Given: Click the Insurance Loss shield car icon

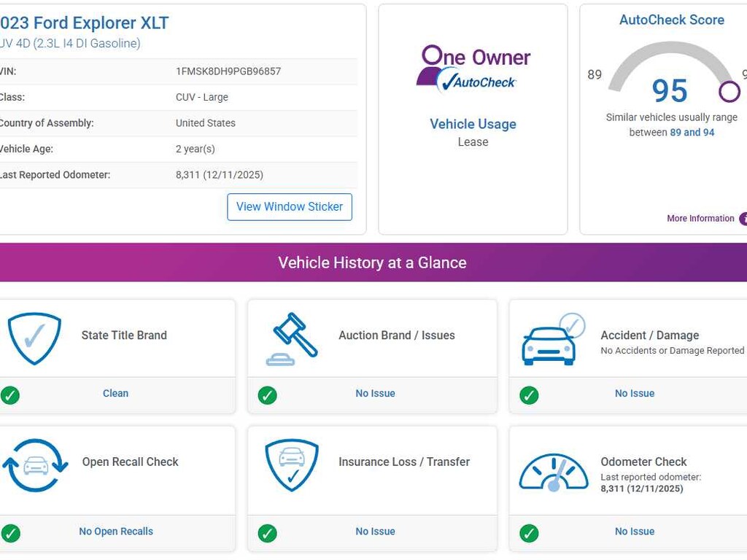Looking at the screenshot, I should [x=292, y=464].
